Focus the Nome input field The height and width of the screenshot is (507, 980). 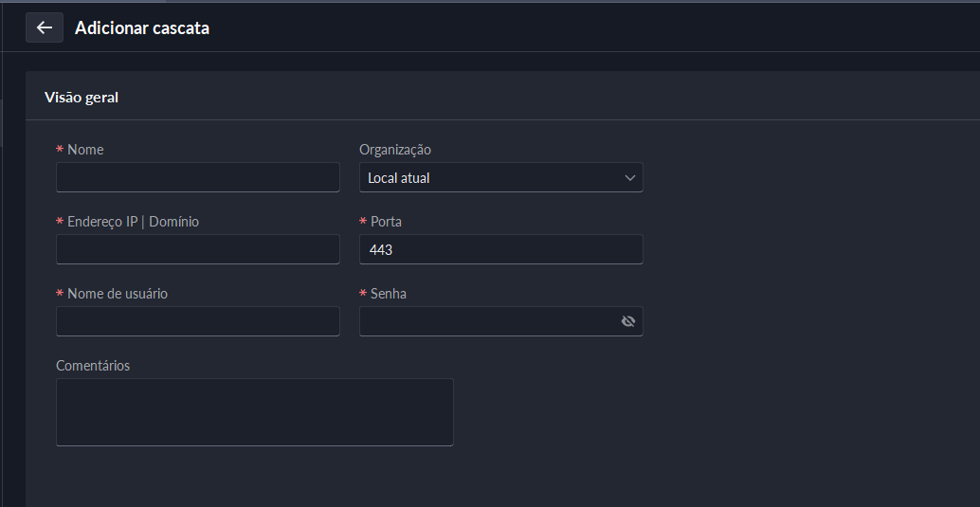197,177
